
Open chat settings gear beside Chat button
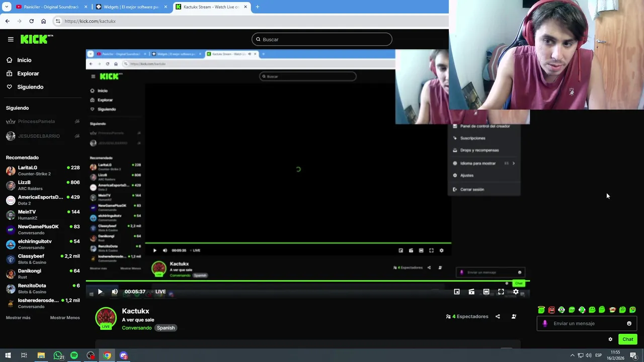(x=610, y=339)
